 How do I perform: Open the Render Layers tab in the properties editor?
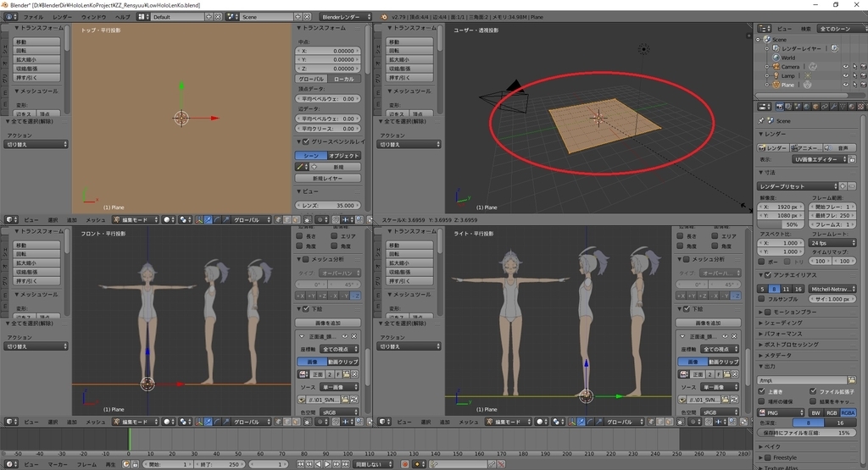(x=788, y=107)
